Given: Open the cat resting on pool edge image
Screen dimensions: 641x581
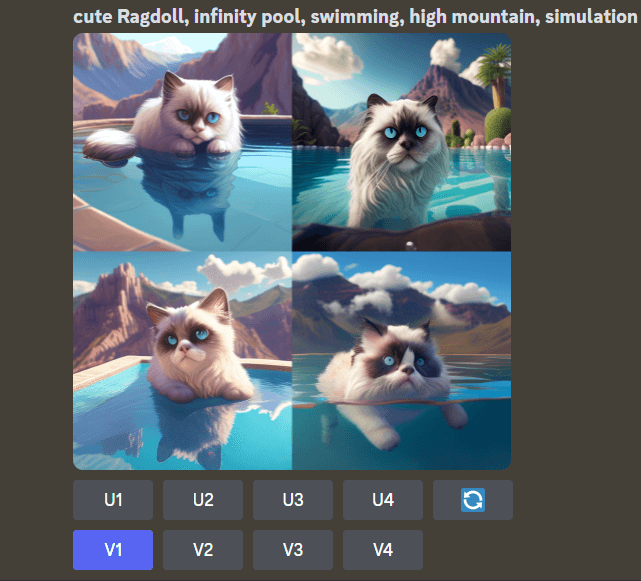Looking at the screenshot, I should tap(182, 142).
